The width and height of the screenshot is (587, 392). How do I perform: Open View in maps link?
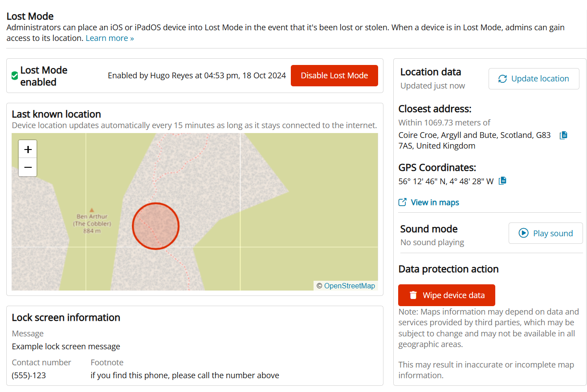(435, 202)
